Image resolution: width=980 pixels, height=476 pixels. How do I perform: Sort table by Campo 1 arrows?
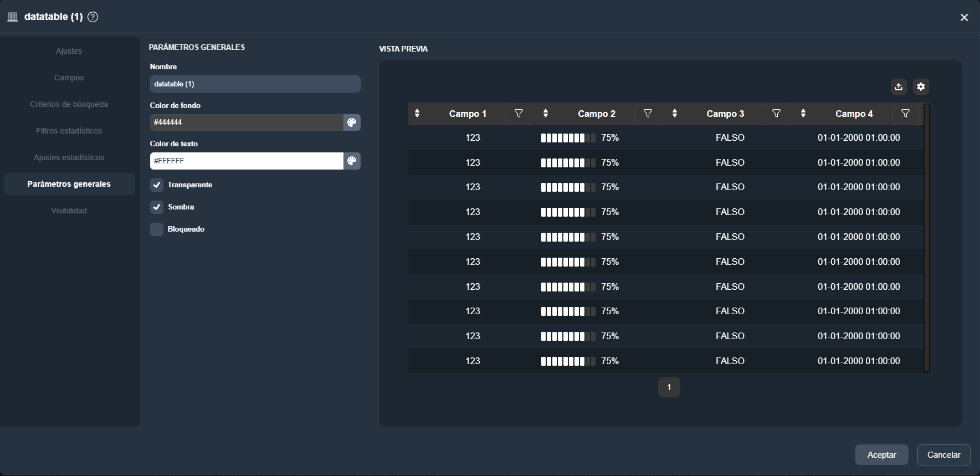click(417, 114)
